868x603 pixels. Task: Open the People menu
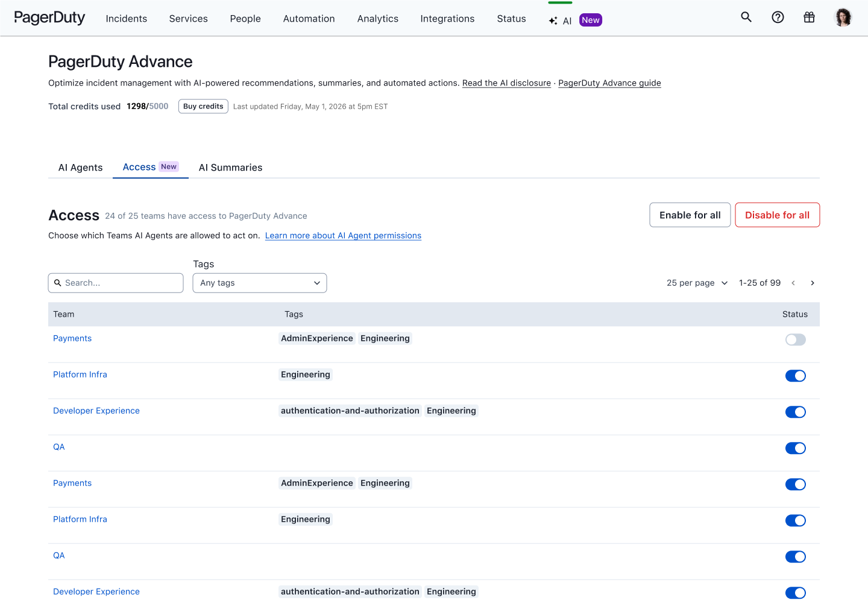pyautogui.click(x=245, y=19)
